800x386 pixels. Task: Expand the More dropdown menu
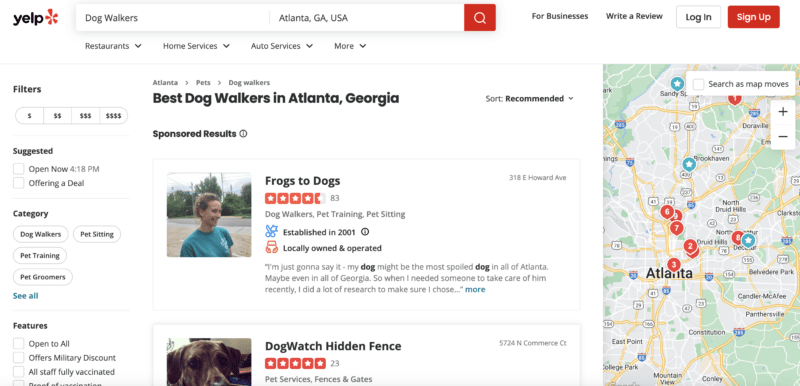pos(350,46)
